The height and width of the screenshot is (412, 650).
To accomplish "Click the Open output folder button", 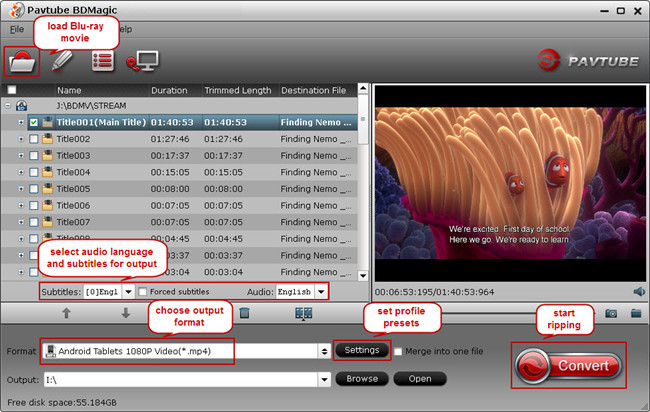I will pos(420,379).
